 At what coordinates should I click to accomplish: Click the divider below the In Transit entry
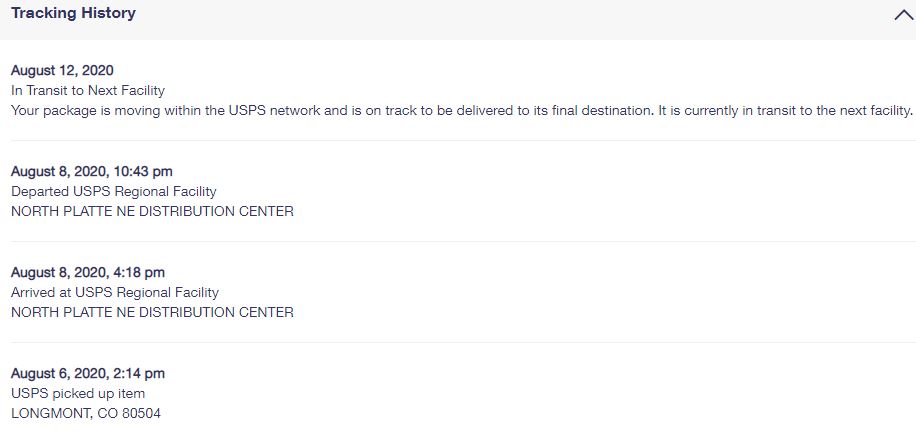pyautogui.click(x=463, y=140)
